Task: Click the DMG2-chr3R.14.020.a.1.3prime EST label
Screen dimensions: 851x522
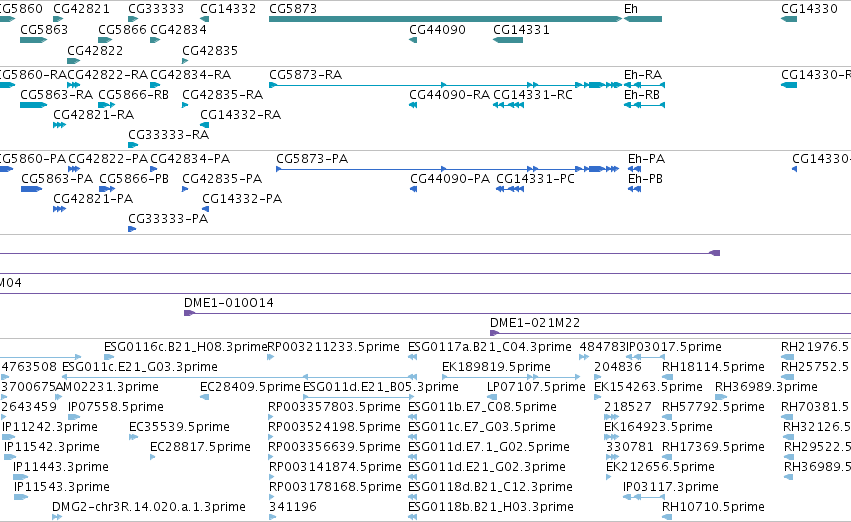Action: pyautogui.click(x=149, y=507)
